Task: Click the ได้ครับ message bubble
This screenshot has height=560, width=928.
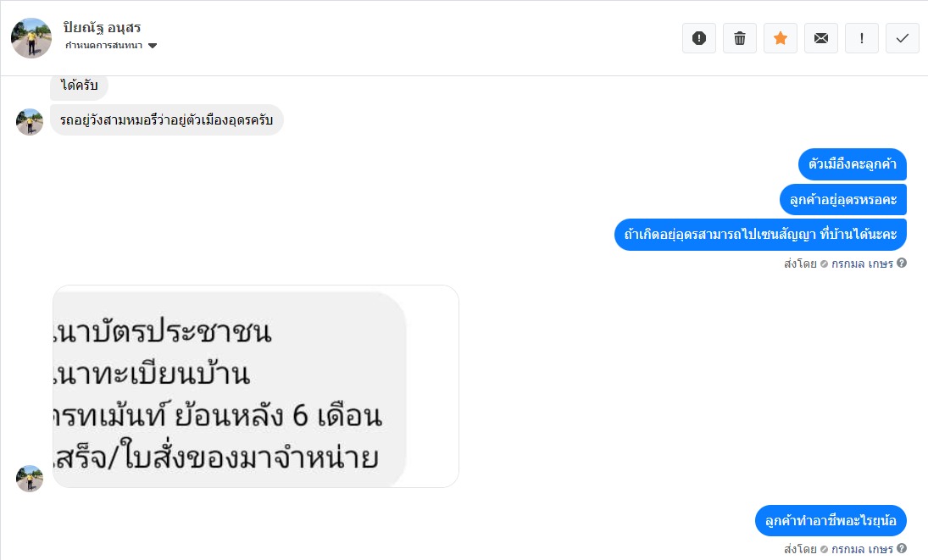Action: pos(79,86)
